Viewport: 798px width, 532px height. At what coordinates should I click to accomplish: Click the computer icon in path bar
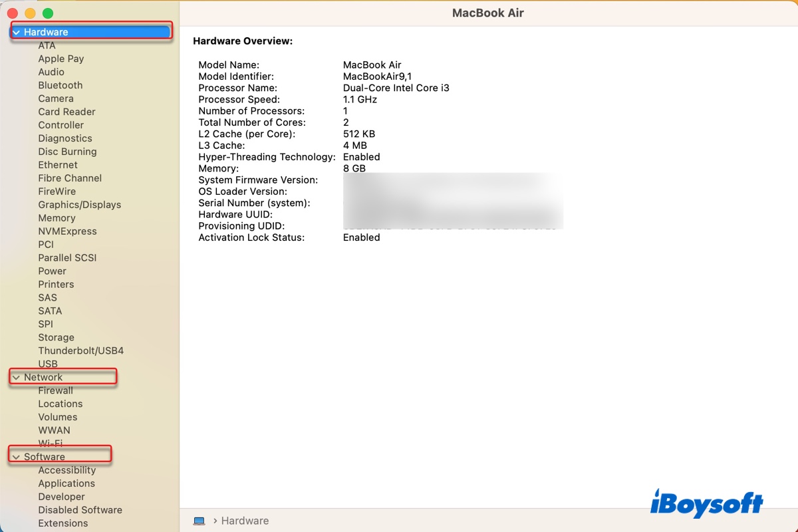tap(199, 521)
